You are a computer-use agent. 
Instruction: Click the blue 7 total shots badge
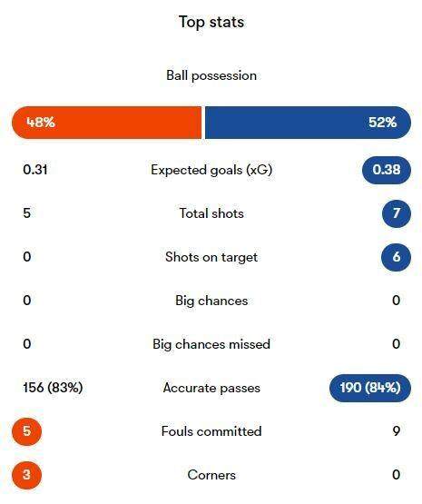pos(397,213)
